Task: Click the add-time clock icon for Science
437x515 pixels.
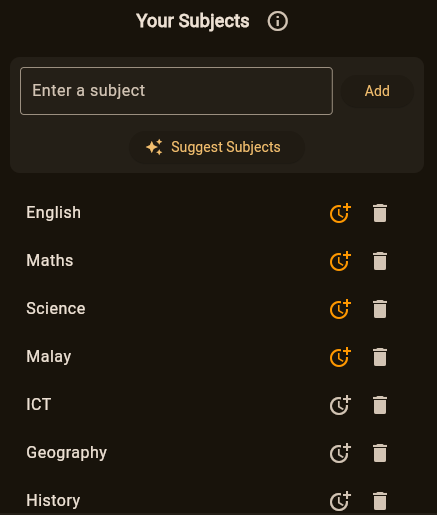Action: [340, 309]
